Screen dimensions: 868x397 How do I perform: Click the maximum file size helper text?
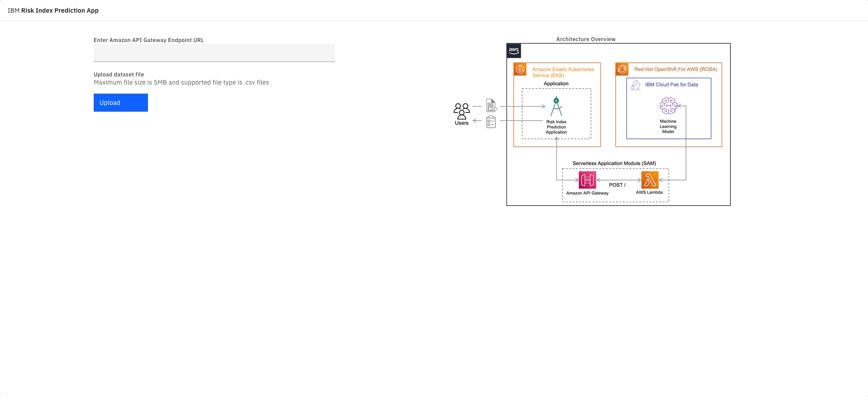pyautogui.click(x=181, y=82)
